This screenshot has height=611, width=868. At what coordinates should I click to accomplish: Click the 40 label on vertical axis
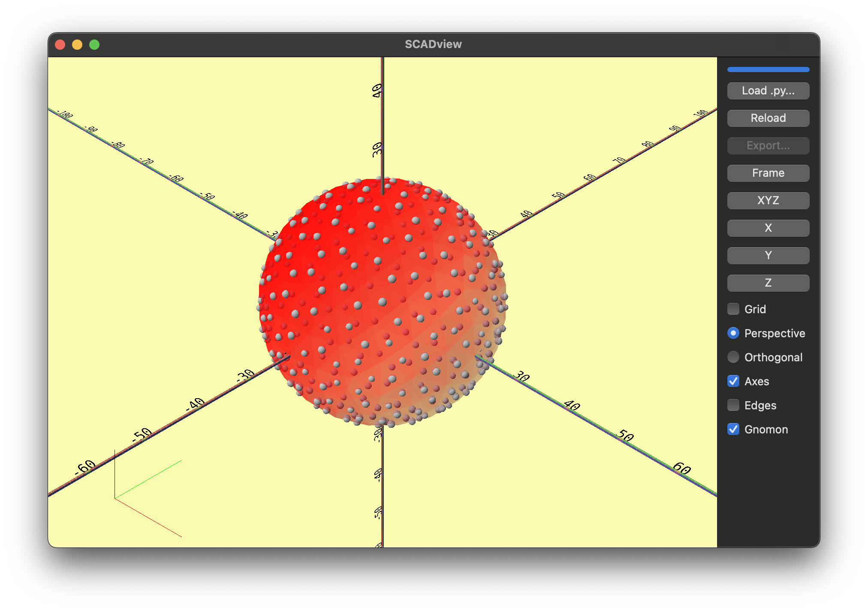pos(377,91)
